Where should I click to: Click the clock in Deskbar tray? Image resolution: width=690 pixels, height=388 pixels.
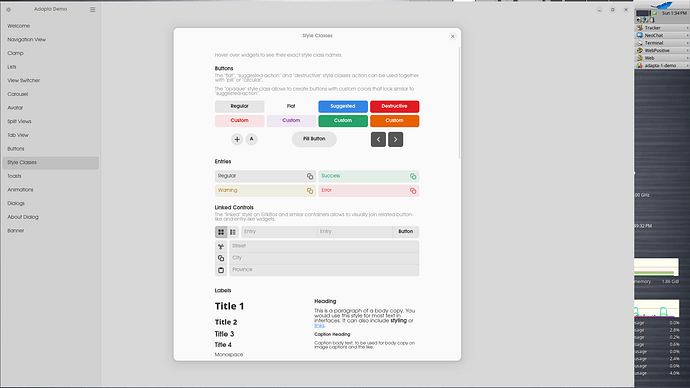click(x=674, y=13)
